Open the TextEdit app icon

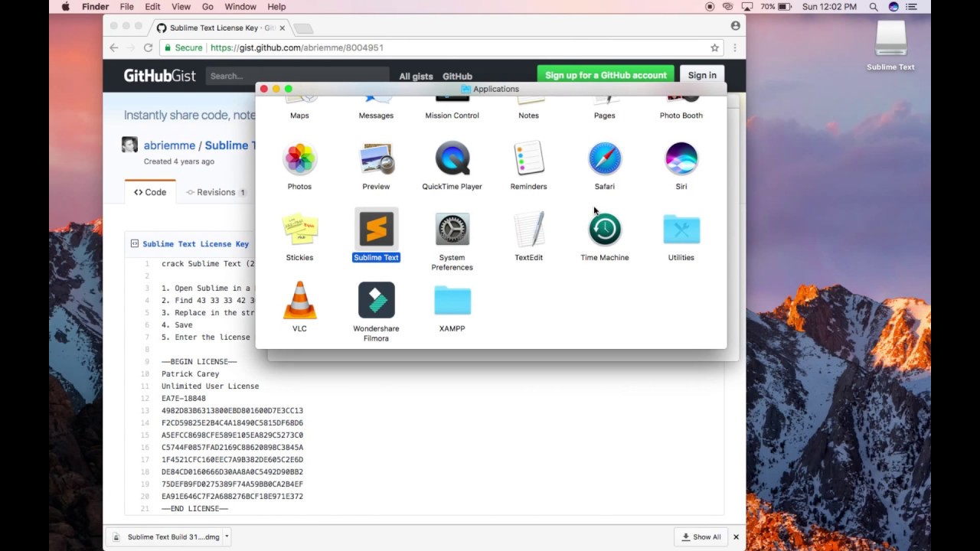click(x=528, y=230)
